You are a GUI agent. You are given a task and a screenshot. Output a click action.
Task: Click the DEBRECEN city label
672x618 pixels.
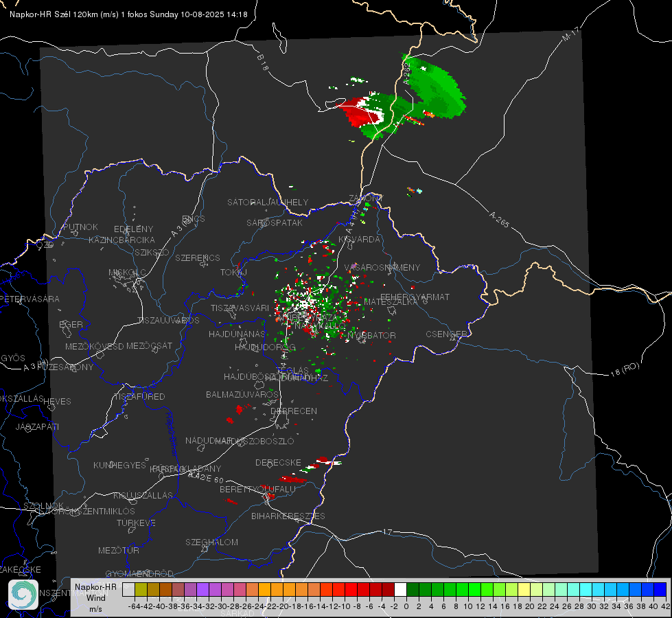click(294, 411)
